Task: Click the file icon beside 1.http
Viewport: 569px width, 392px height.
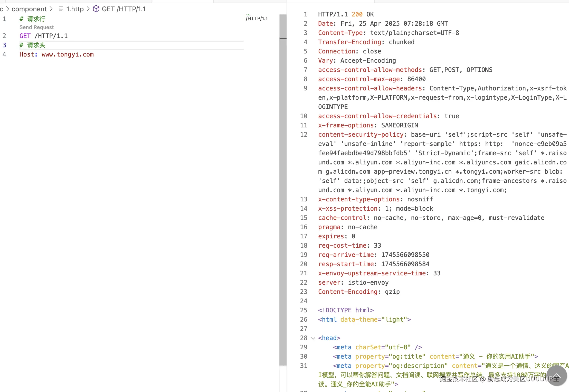Action: point(61,9)
